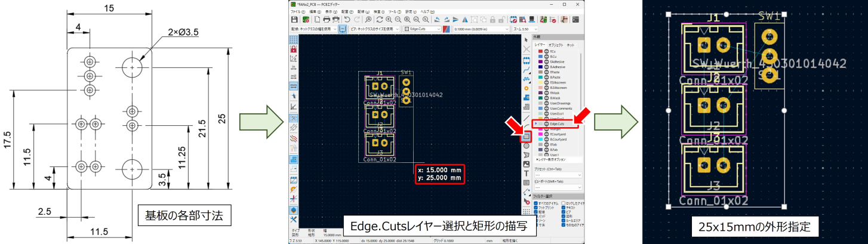
Task: Select the add Text tool
Action: click(526, 173)
